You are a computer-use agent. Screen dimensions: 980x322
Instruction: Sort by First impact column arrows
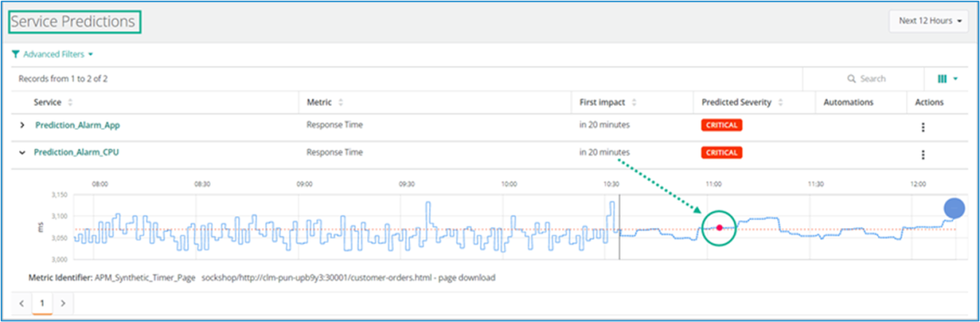tap(634, 102)
